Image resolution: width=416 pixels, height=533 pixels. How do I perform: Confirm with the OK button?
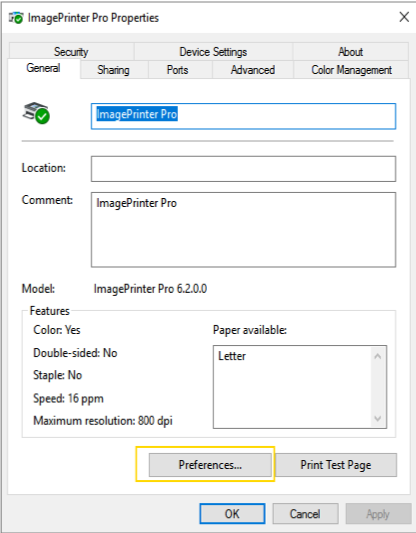(232, 514)
